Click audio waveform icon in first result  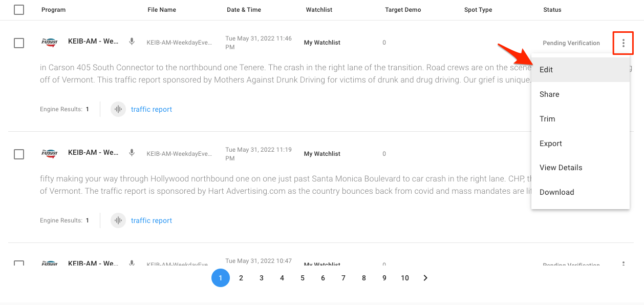[x=118, y=109]
